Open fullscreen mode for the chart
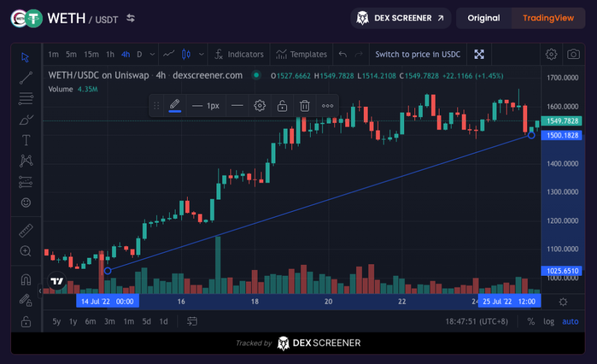Screen dimensions: 597x364 (479, 54)
